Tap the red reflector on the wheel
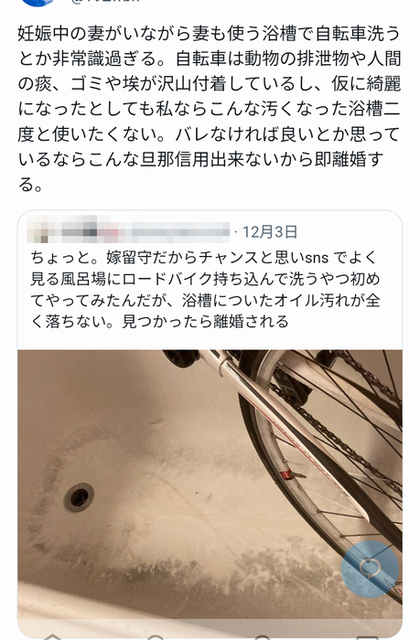Screen dimensions: 420x640 [x=287, y=474]
